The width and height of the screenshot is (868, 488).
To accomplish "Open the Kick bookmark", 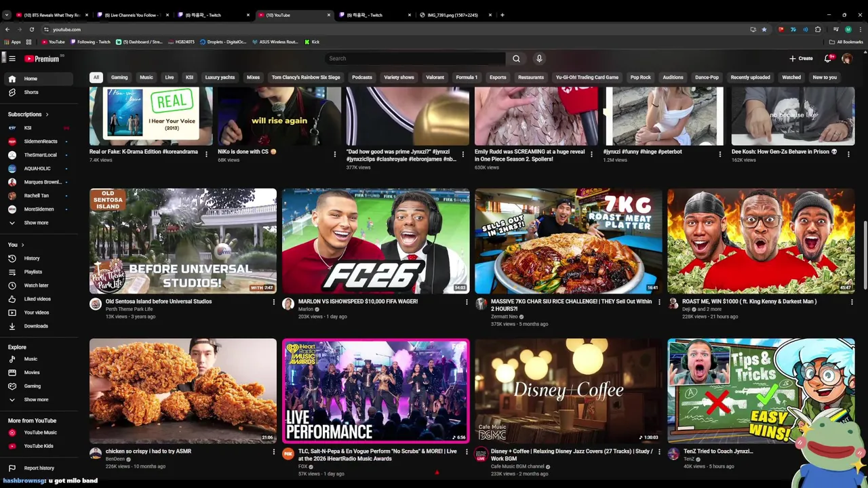I will (312, 42).
